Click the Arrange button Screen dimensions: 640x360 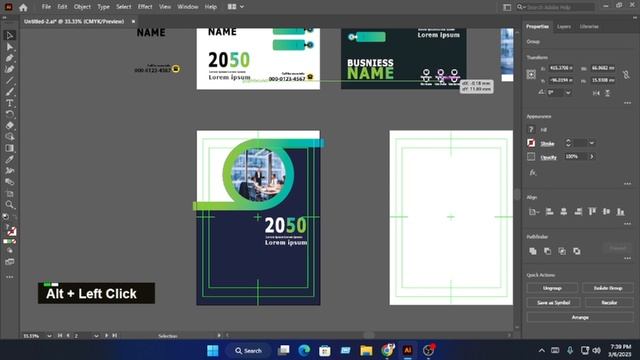[x=580, y=317]
